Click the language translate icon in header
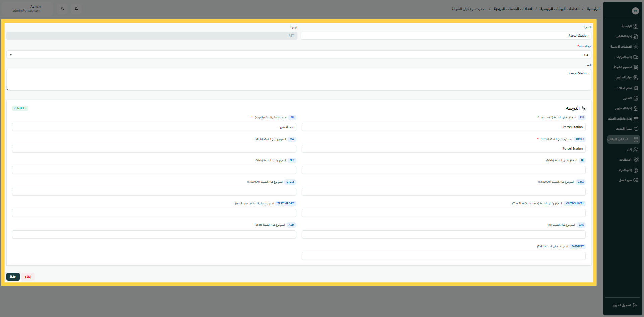 point(62,9)
